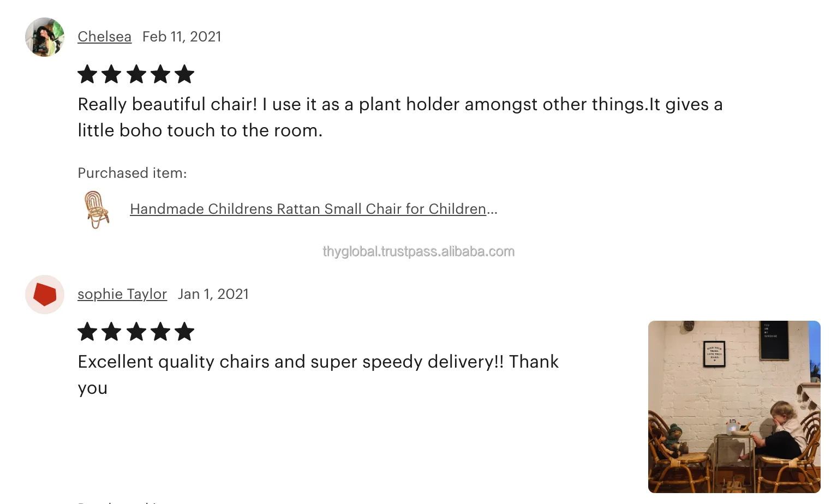Click the 'Purchased item:' label

click(x=132, y=173)
